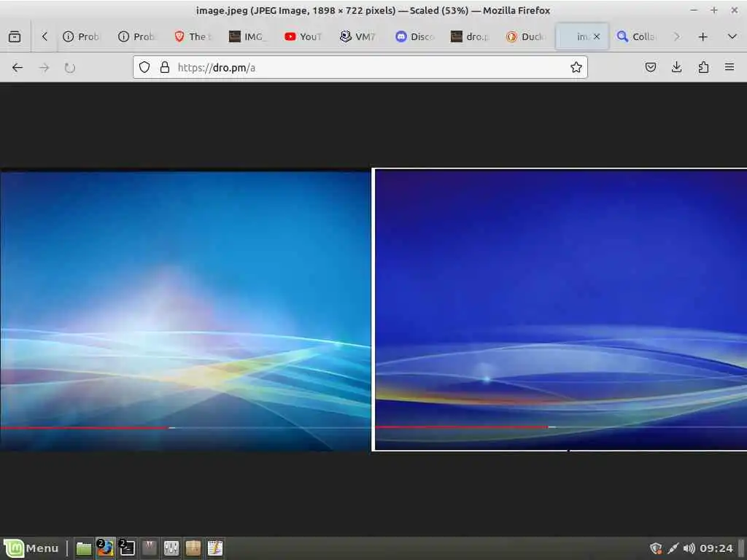Switch to Firefox in taskbar
Screen dimensions: 747x560
point(105,548)
